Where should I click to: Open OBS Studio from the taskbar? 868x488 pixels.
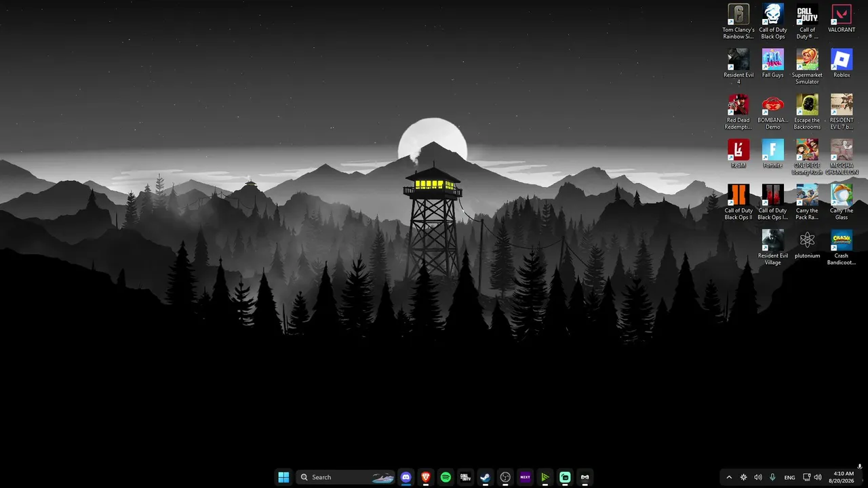click(x=505, y=477)
